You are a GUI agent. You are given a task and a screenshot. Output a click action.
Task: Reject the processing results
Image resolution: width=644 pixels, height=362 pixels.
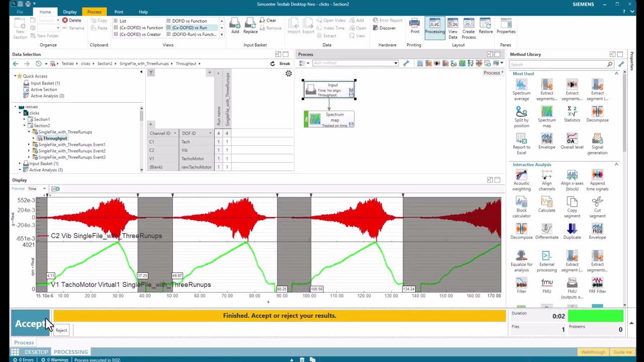coord(61,330)
